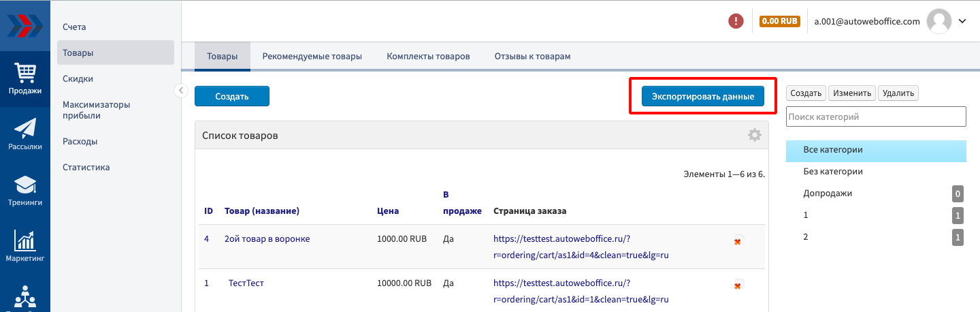Click the blue Создать product button
The height and width of the screenshot is (312, 980).
pos(231,97)
